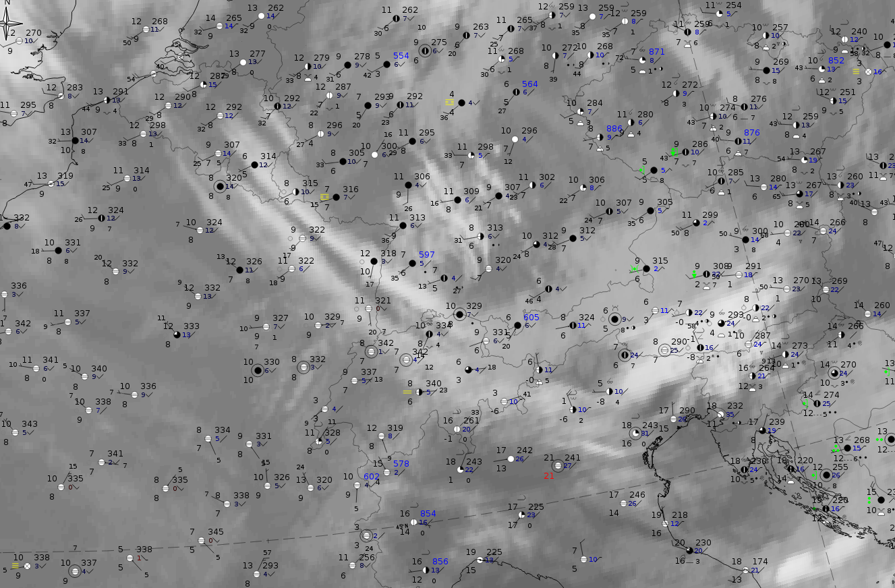Click the blue 871 station value
This screenshot has height=588, width=895.
point(656,52)
